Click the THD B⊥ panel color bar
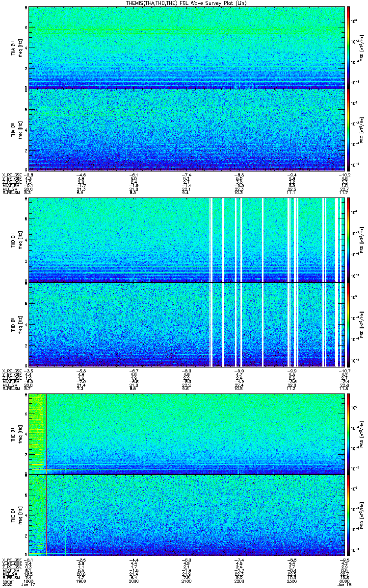This screenshot has height=588, width=368. pyautogui.click(x=348, y=239)
